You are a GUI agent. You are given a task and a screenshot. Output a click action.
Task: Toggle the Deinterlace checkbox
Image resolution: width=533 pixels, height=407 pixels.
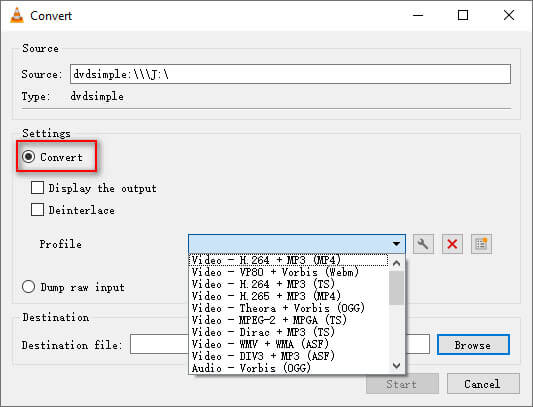37,210
